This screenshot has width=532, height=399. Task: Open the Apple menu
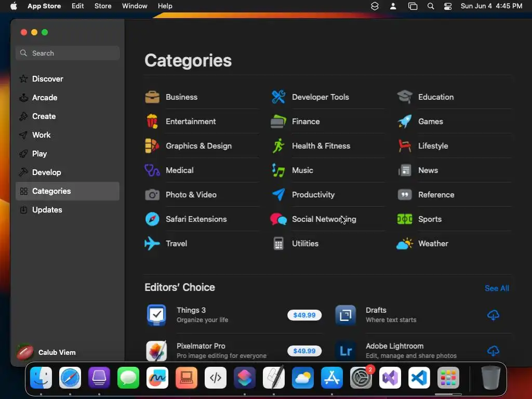[x=14, y=6]
